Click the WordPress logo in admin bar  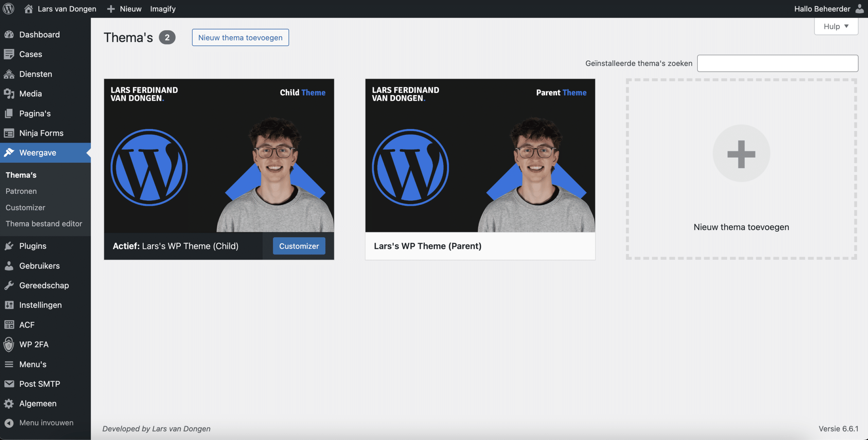click(x=8, y=8)
